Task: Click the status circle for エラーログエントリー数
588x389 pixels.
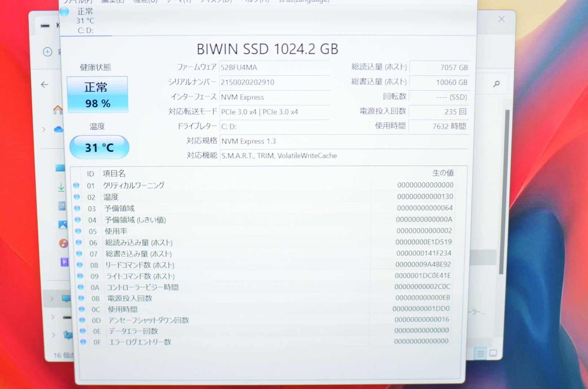Action: (x=83, y=342)
